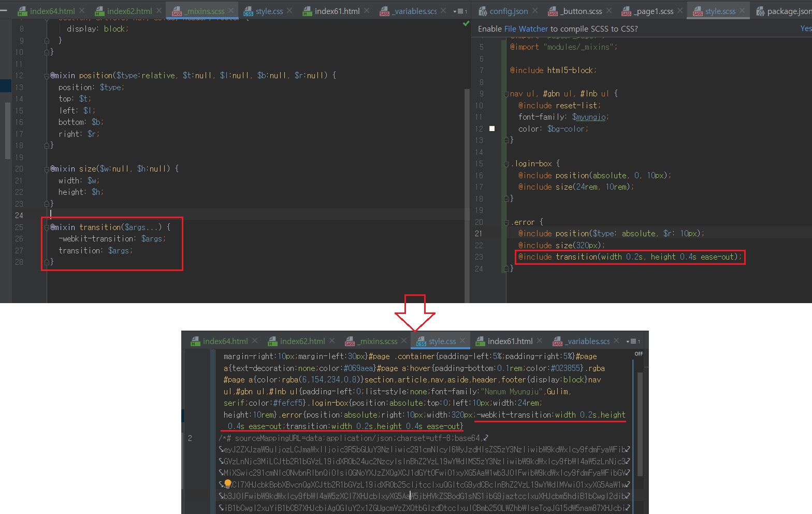This screenshot has height=514, width=812.
Task: Switch to the _page1.scss tab
Action: pyautogui.click(x=654, y=11)
